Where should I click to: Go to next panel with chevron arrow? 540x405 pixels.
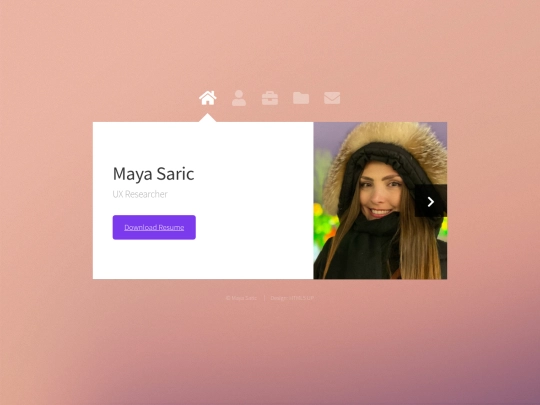[430, 201]
